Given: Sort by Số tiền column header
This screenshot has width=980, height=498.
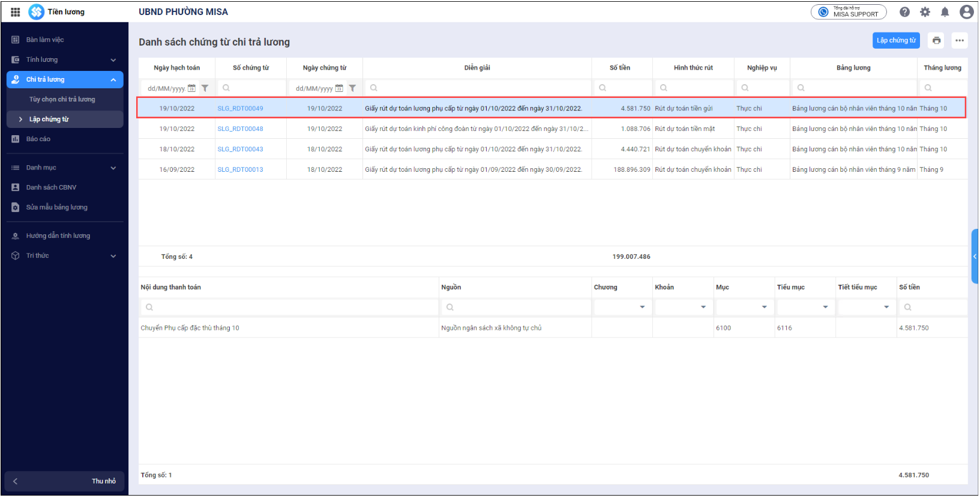Looking at the screenshot, I should coord(620,68).
